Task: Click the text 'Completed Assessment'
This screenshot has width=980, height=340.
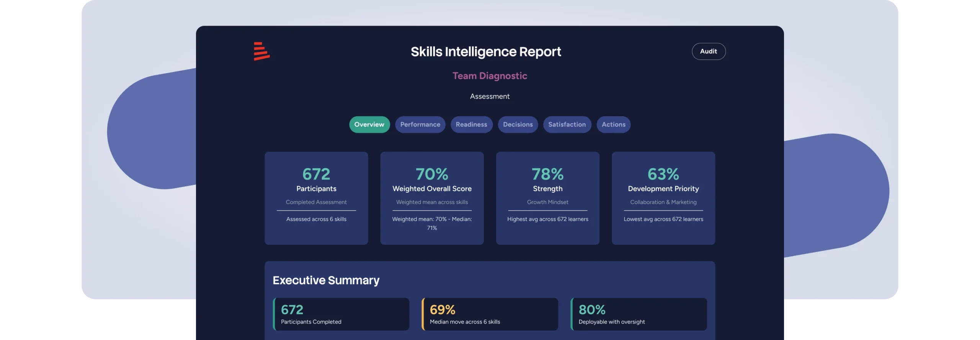Action: coord(316,202)
